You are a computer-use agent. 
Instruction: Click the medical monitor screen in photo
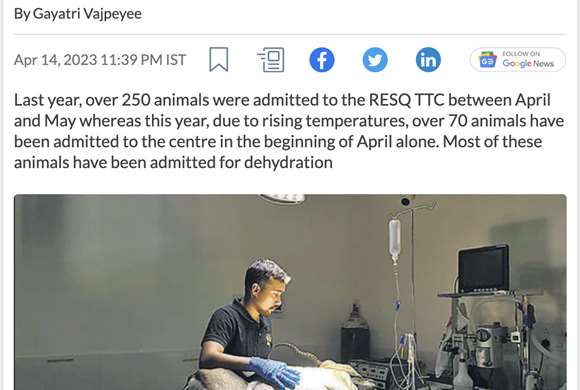tap(484, 269)
